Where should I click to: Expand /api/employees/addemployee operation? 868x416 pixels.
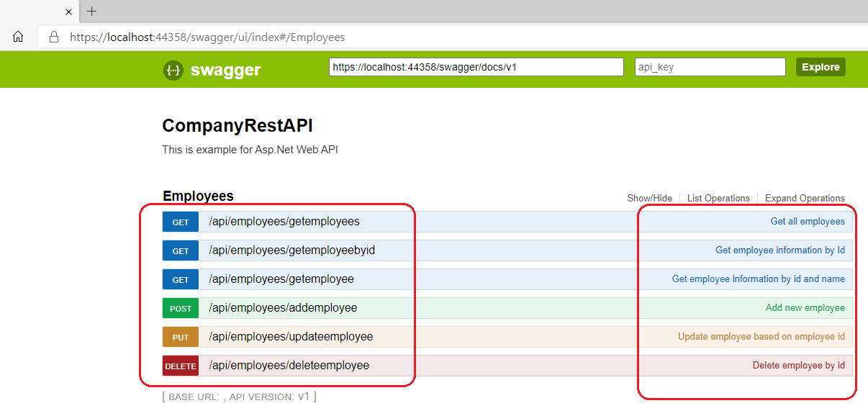click(283, 308)
